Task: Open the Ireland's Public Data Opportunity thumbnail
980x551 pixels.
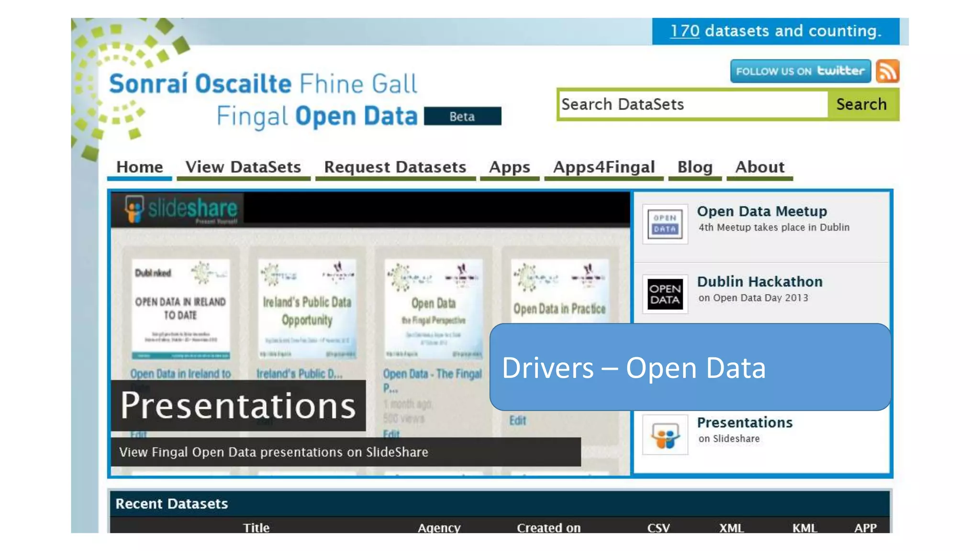Action: click(x=307, y=309)
